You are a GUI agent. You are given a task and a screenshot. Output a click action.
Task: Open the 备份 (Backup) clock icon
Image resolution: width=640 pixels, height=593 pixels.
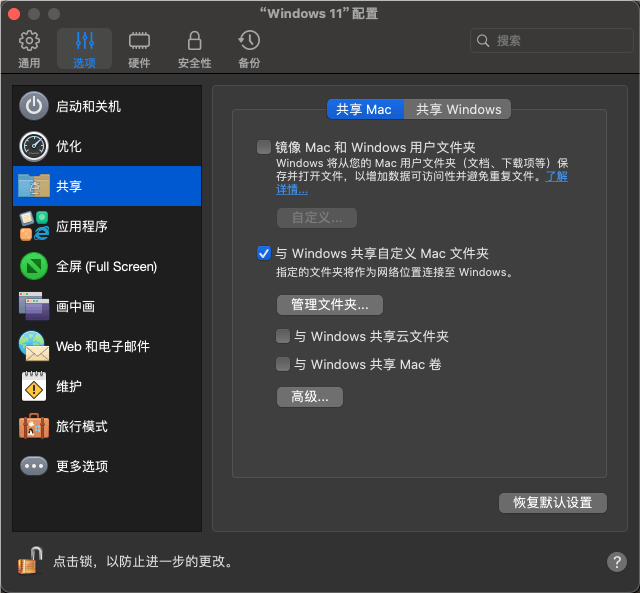[x=249, y=41]
